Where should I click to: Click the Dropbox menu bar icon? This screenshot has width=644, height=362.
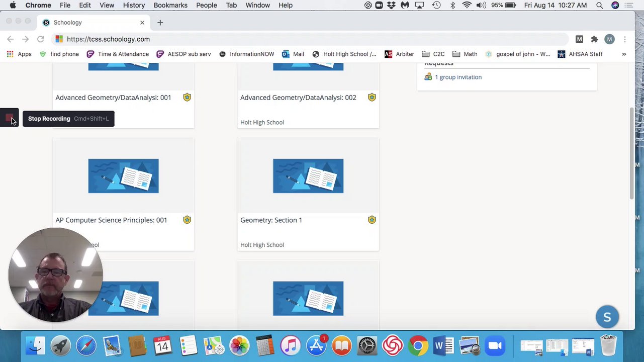click(392, 5)
